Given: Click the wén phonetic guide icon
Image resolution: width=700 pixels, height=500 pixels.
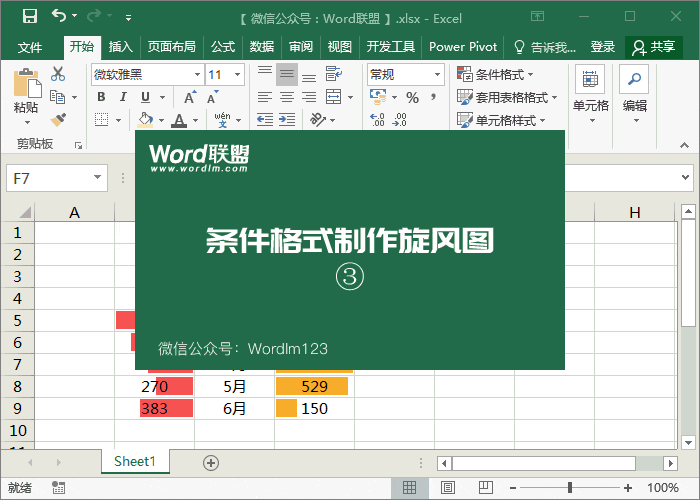Looking at the screenshot, I should click(222, 120).
